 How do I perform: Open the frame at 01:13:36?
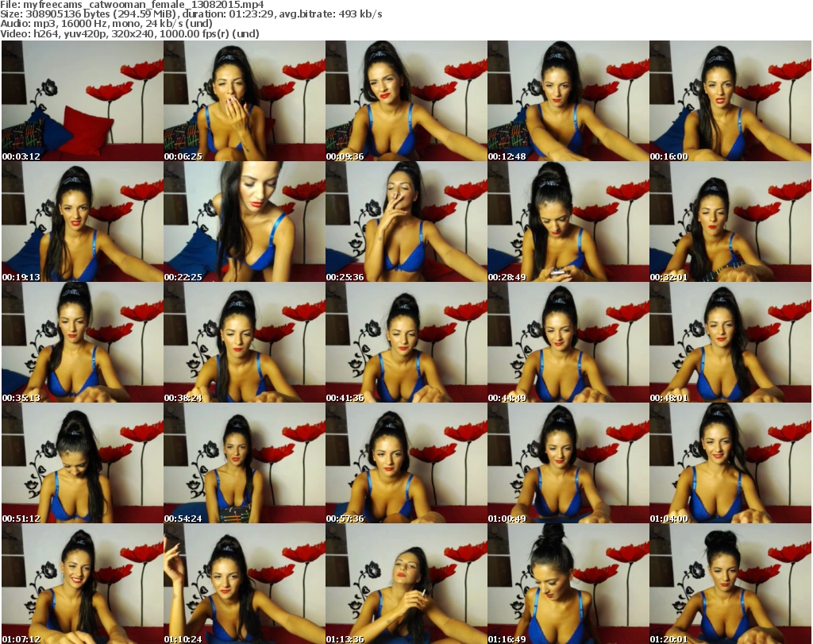406,584
